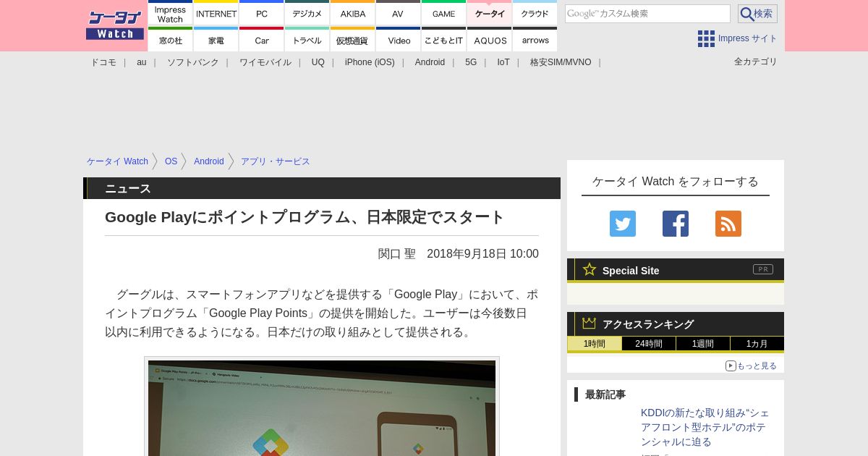Subscribe via the RSS feed icon
Screen dimensions: 868x456
pos(728,224)
